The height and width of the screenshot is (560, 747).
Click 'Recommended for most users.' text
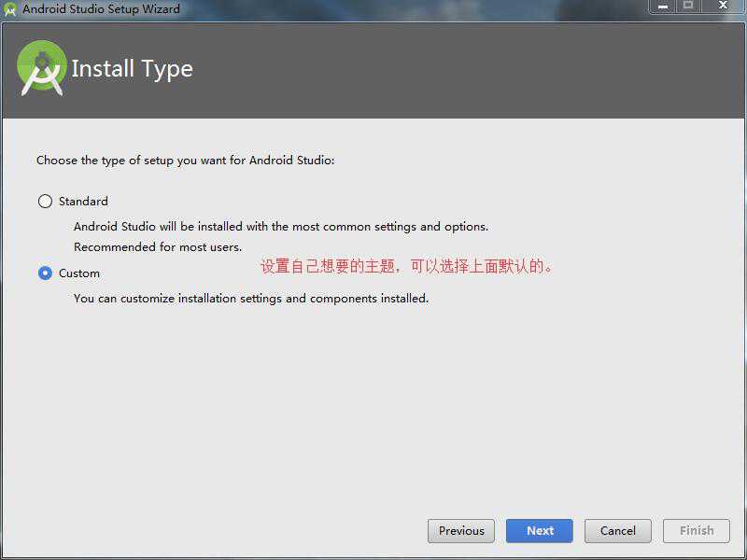tap(158, 247)
